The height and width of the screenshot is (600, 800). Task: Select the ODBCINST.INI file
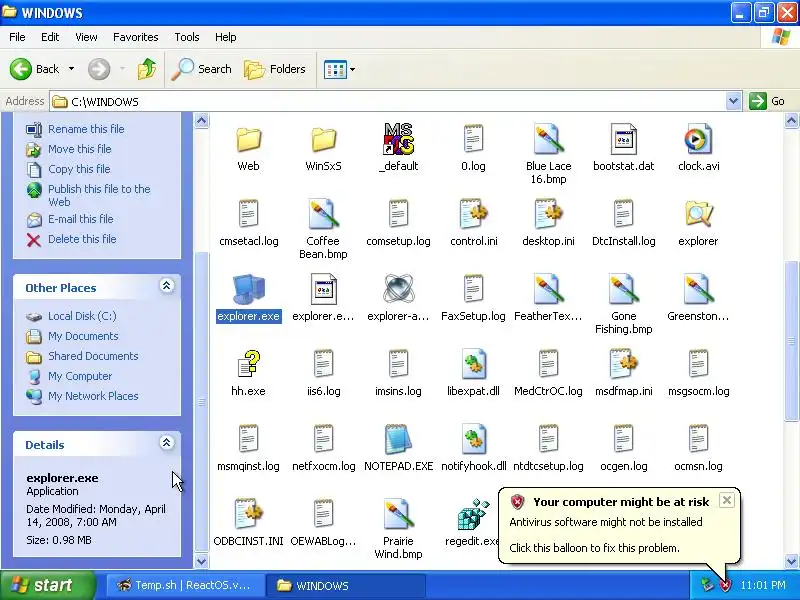point(248,514)
